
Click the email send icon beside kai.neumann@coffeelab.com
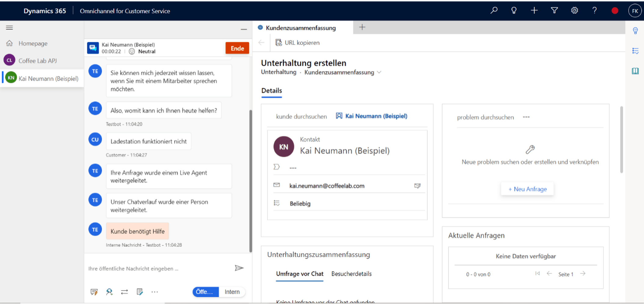click(417, 186)
